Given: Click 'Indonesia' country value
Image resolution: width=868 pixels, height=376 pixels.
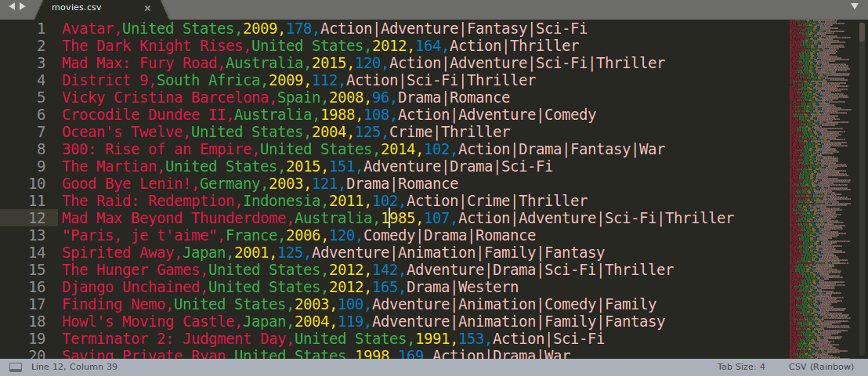Looking at the screenshot, I should (282, 201).
